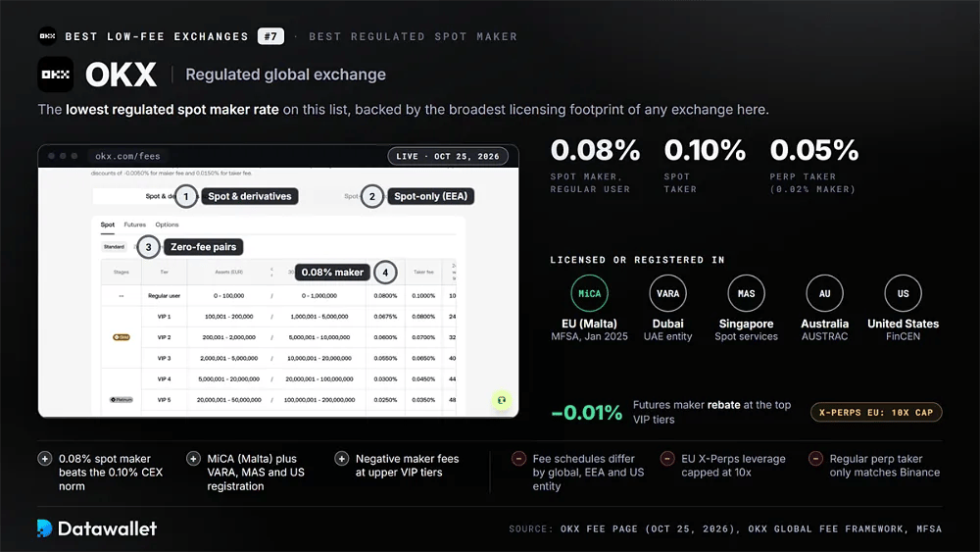Click the 'LICENSED OR REGISTERED IN' heading
980x552 pixels.
coord(638,260)
